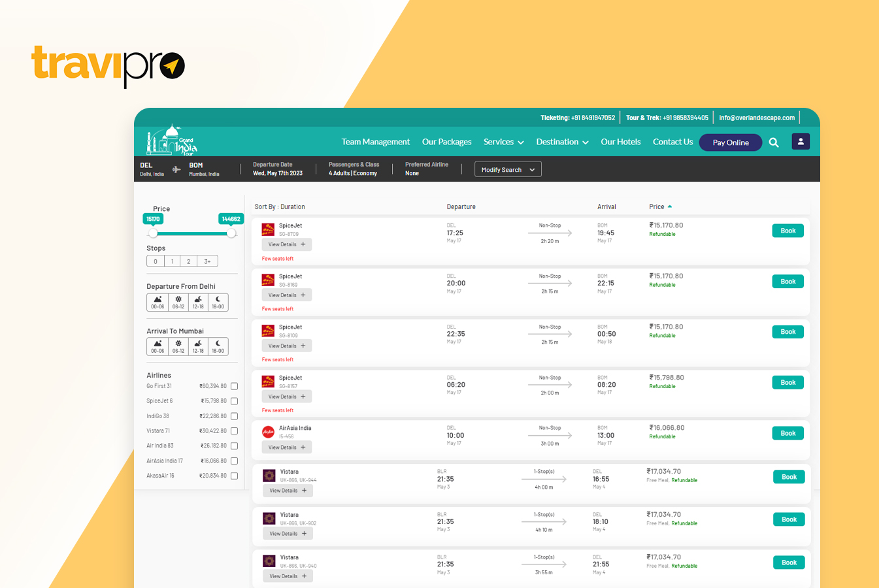Expand View Details for AirAsia India I5-456
Viewport: 879px width, 588px height.
click(287, 448)
